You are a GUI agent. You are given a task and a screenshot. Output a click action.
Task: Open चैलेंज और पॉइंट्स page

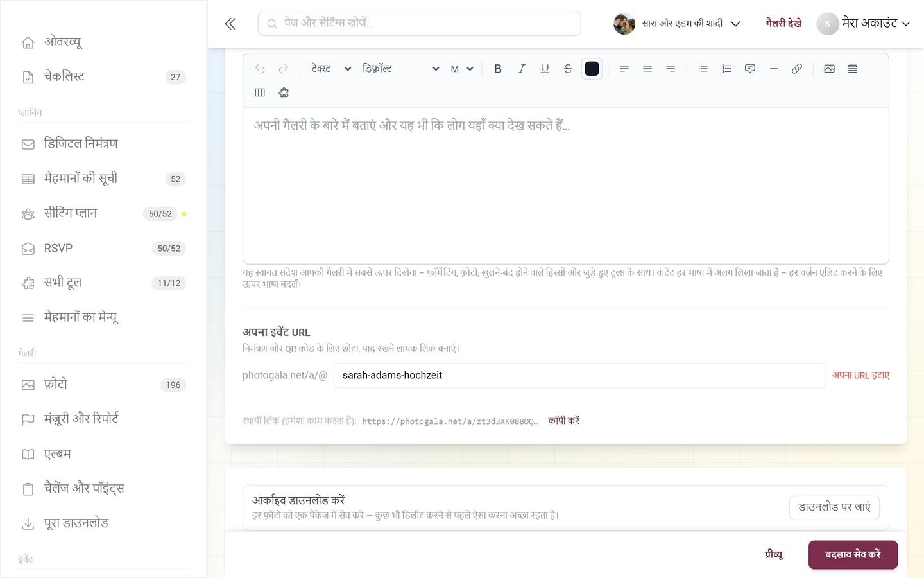(104, 489)
